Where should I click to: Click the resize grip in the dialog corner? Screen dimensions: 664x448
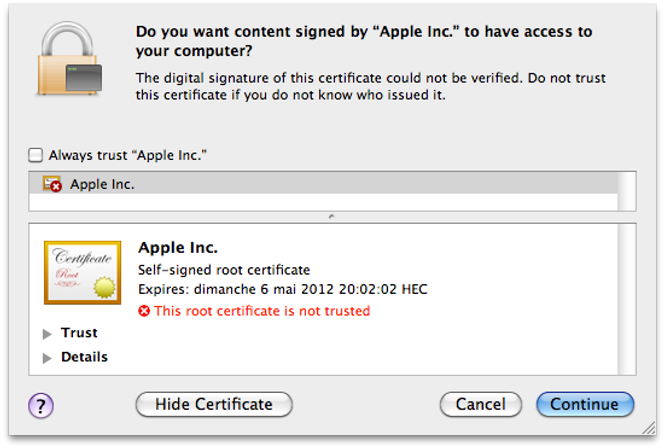tap(648, 428)
